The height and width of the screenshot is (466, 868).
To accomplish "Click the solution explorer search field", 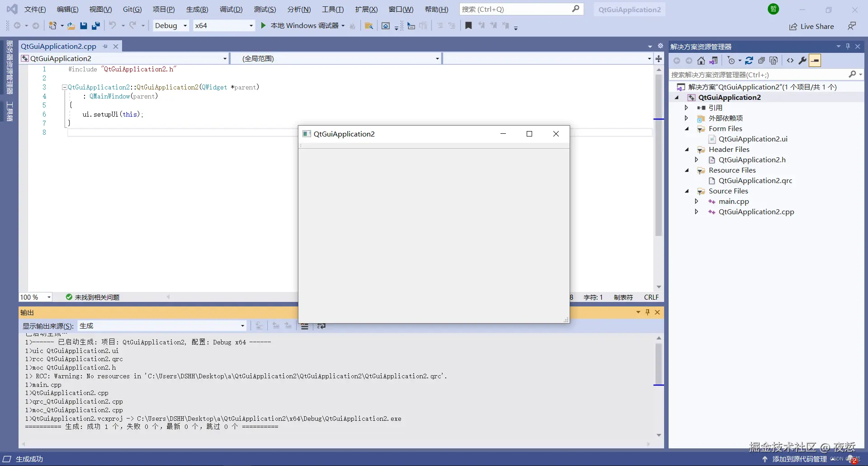I will tap(760, 75).
